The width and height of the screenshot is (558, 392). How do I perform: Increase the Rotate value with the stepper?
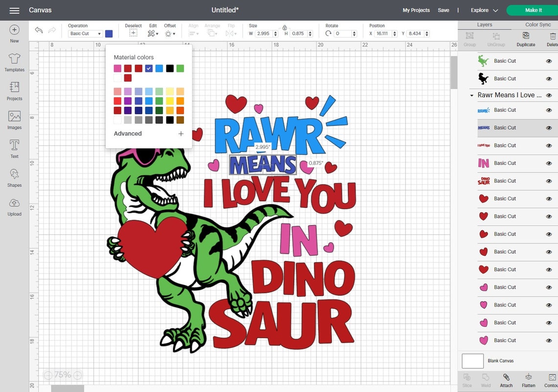click(x=354, y=31)
